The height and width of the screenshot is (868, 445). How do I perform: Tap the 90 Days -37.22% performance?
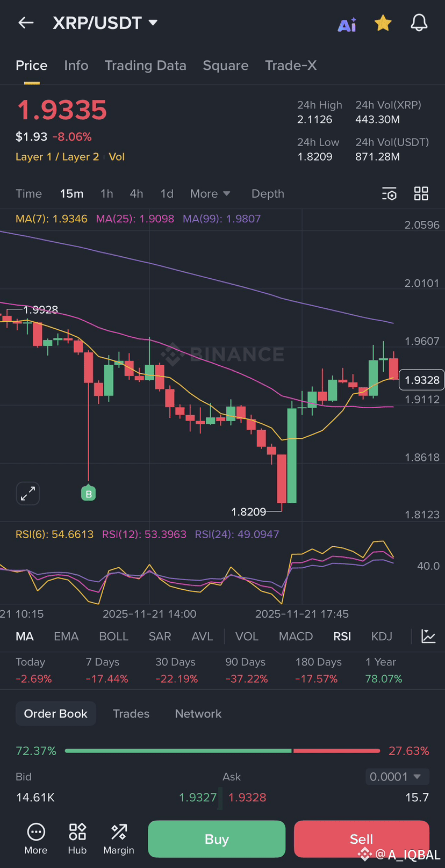(x=247, y=670)
